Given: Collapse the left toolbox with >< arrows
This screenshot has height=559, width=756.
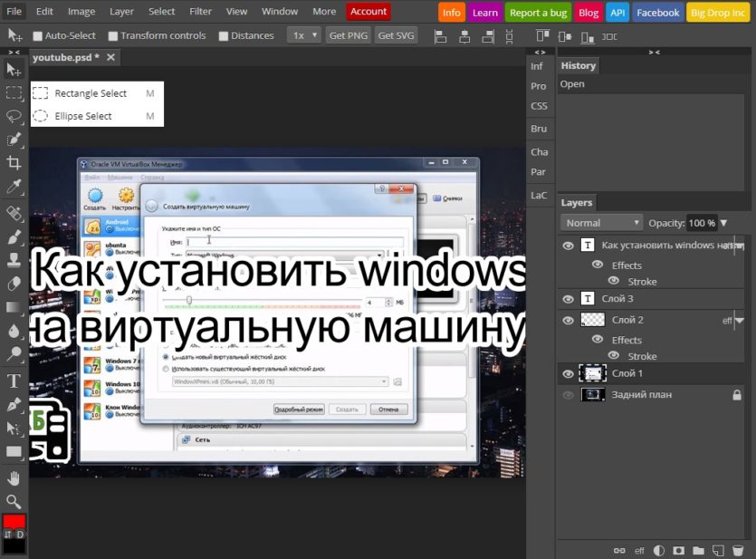Looking at the screenshot, I should [x=14, y=52].
